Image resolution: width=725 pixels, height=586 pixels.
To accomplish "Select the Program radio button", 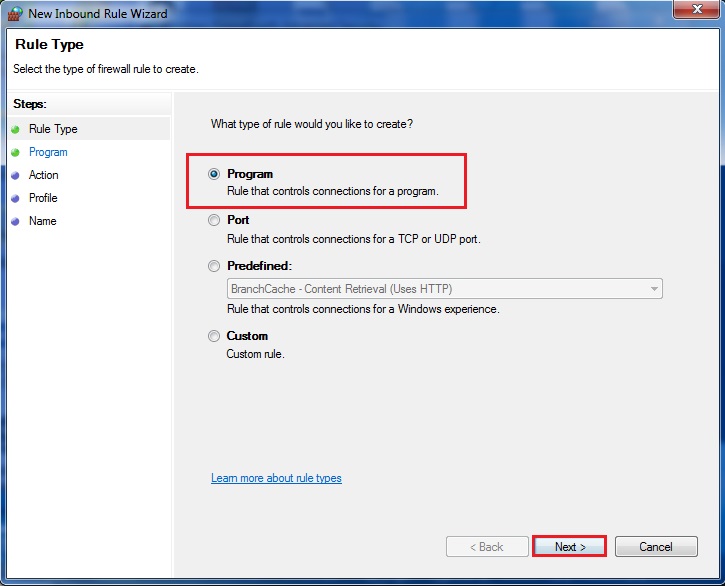I will (214, 174).
